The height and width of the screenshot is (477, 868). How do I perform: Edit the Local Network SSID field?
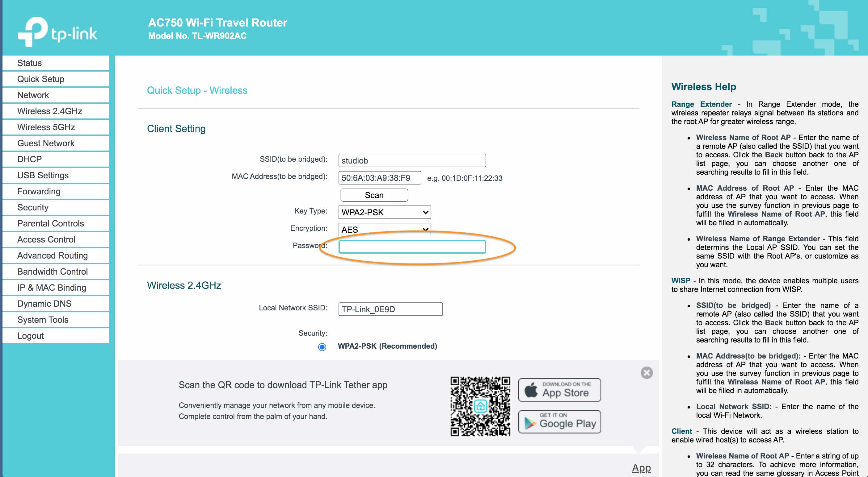coord(390,309)
